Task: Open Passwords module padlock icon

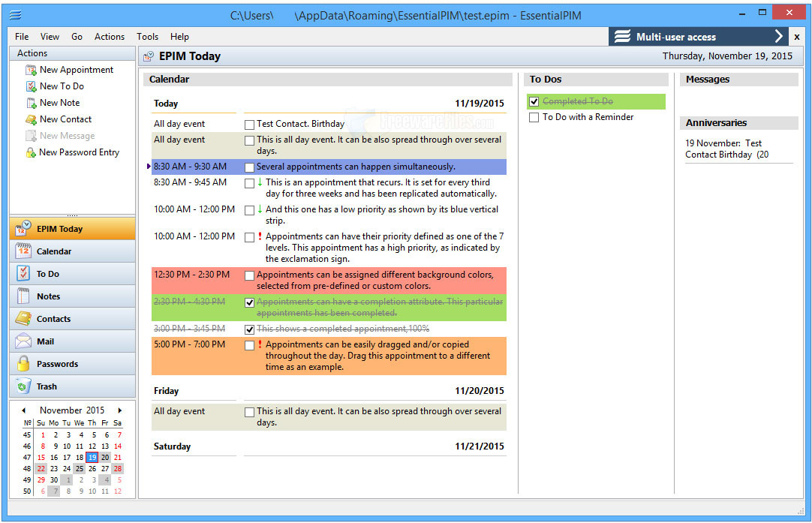Action: pyautogui.click(x=23, y=364)
